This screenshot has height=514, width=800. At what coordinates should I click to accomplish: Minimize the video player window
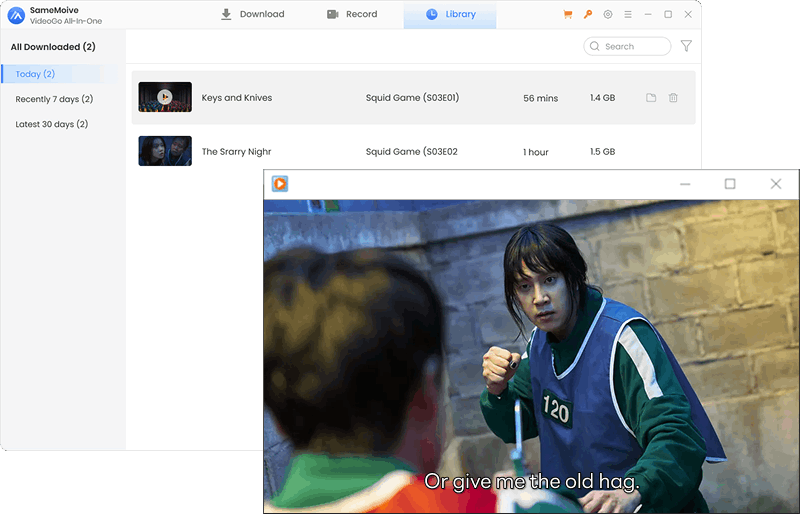[685, 184]
